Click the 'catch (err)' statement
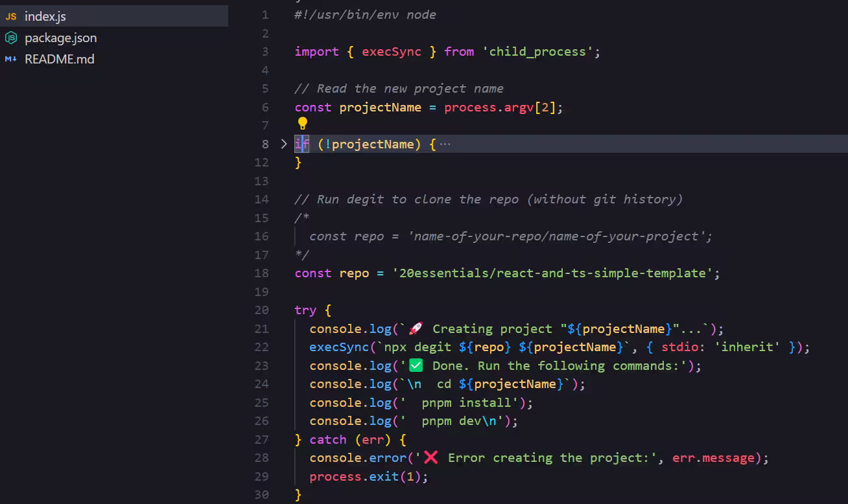 [349, 440]
